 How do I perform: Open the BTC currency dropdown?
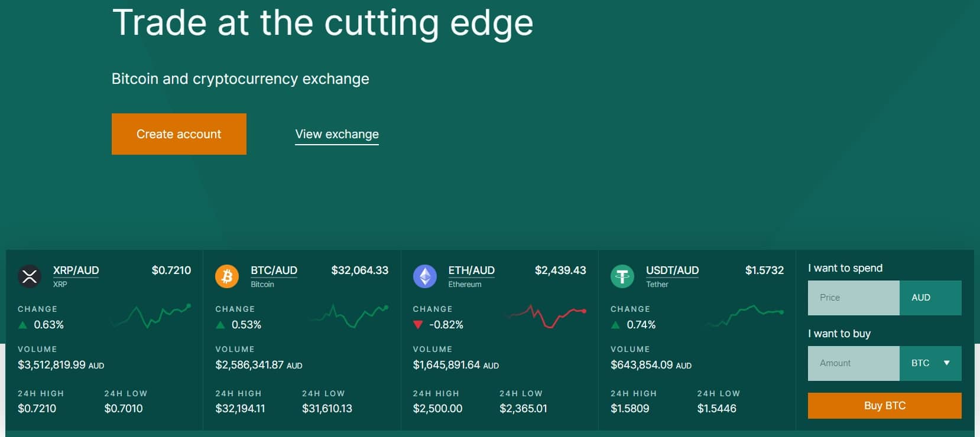pos(931,363)
